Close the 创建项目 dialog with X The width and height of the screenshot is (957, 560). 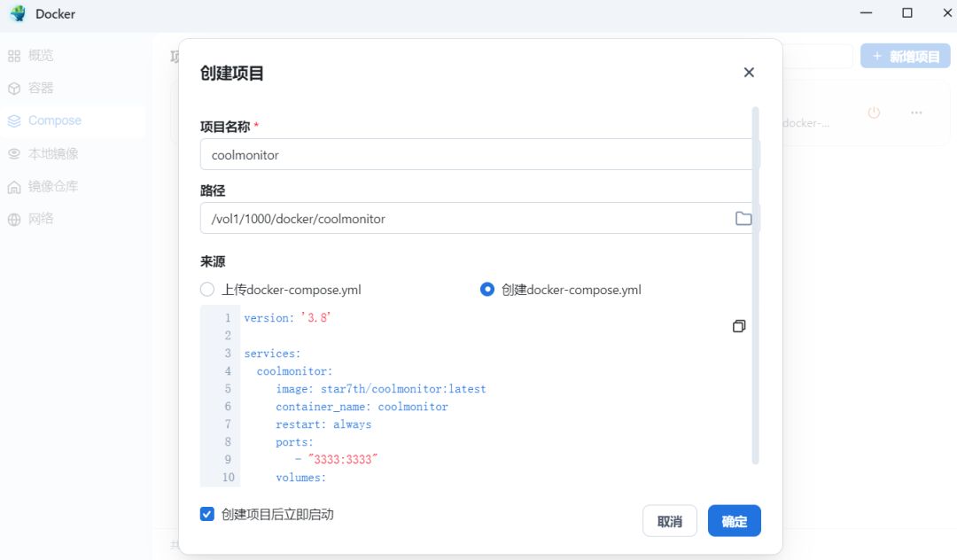pyautogui.click(x=749, y=73)
